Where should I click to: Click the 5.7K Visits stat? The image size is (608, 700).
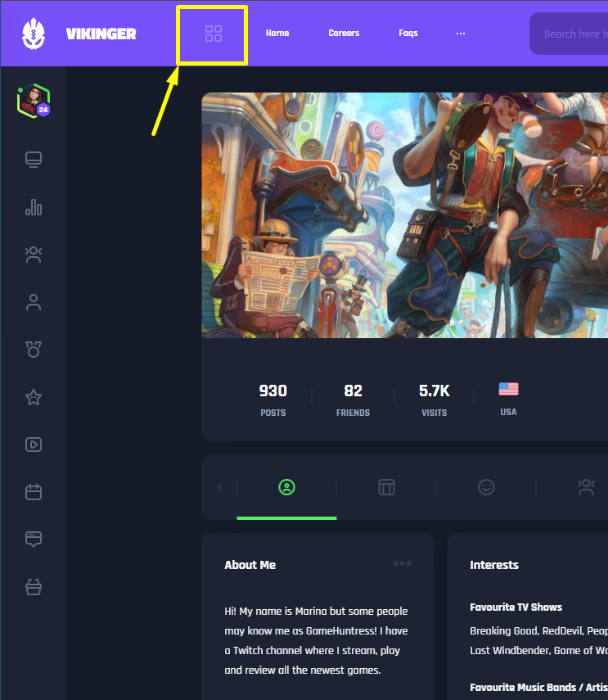(x=434, y=400)
